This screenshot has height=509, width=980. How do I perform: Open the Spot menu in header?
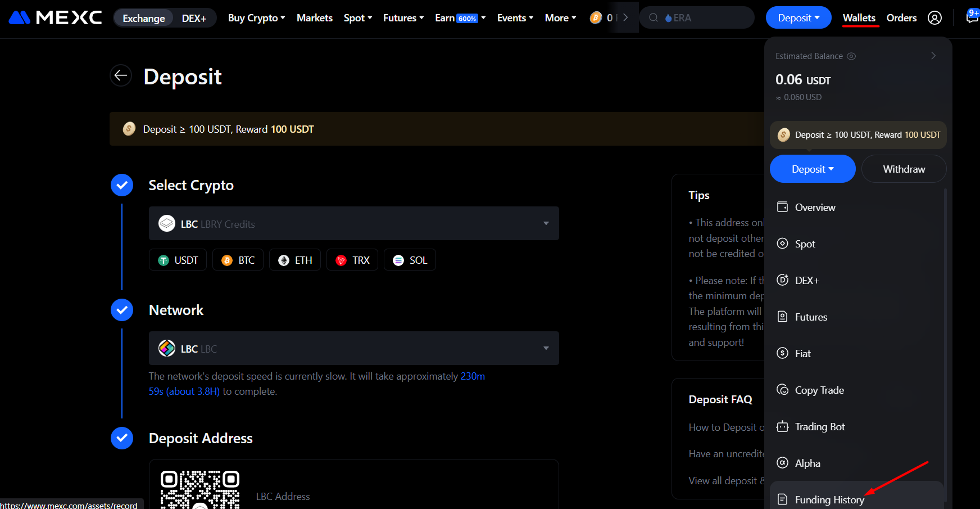[358, 18]
